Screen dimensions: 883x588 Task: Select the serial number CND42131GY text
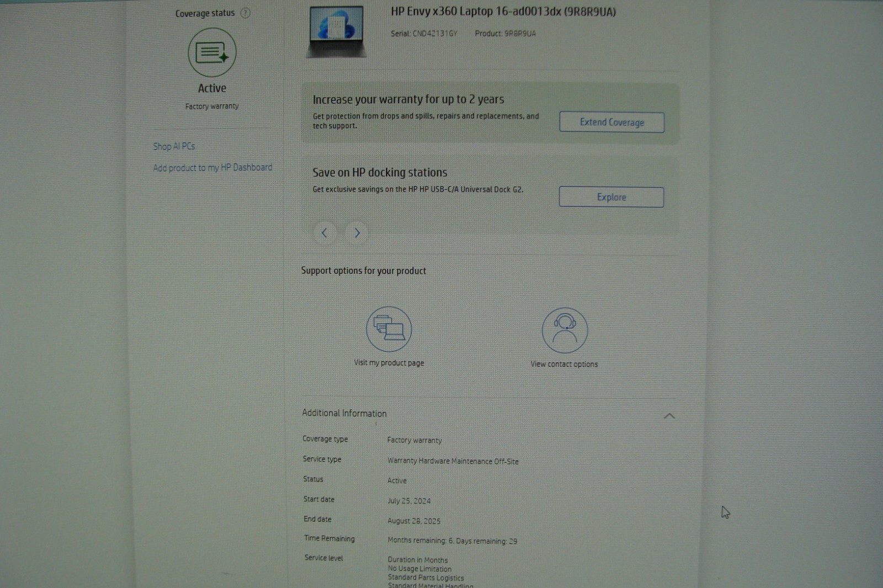click(435, 34)
